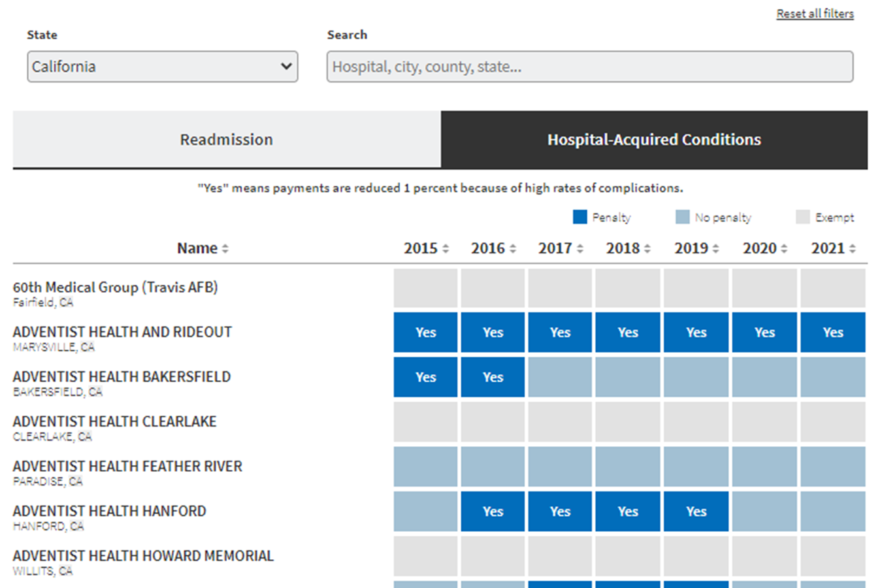Select 60th Medical Group (Travis AFB) row name
The image size is (882, 588).
tap(115, 287)
